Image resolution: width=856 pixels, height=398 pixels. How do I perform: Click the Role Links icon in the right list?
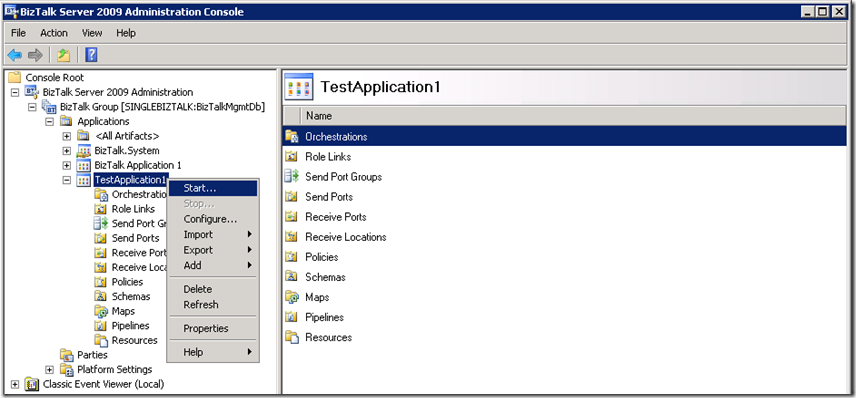click(x=292, y=157)
